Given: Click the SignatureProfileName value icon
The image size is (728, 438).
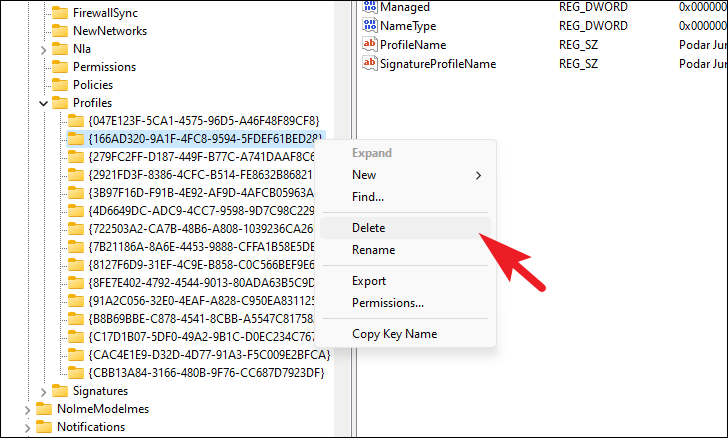Looking at the screenshot, I should coord(368,64).
